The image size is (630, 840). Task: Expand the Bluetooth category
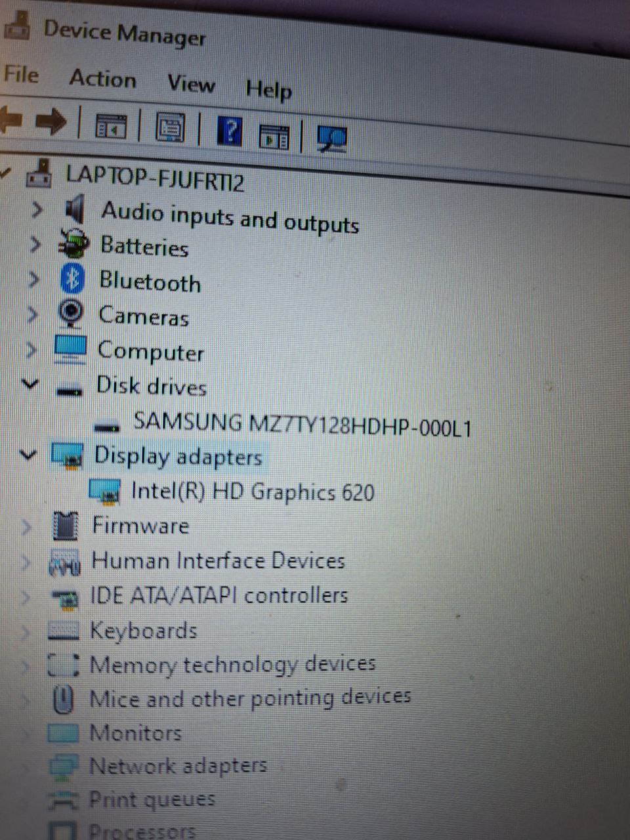coord(33,280)
